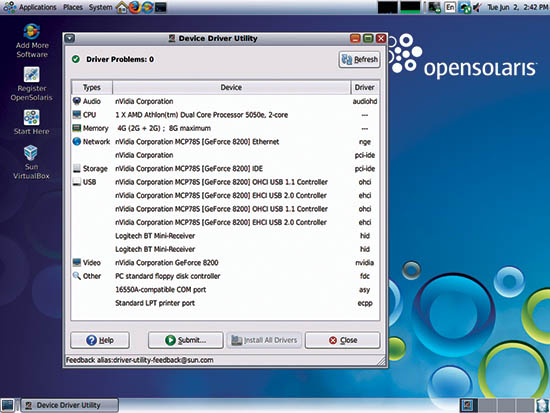550x413 pixels.
Task: Open the home folder panel icon
Action: pos(122,7)
